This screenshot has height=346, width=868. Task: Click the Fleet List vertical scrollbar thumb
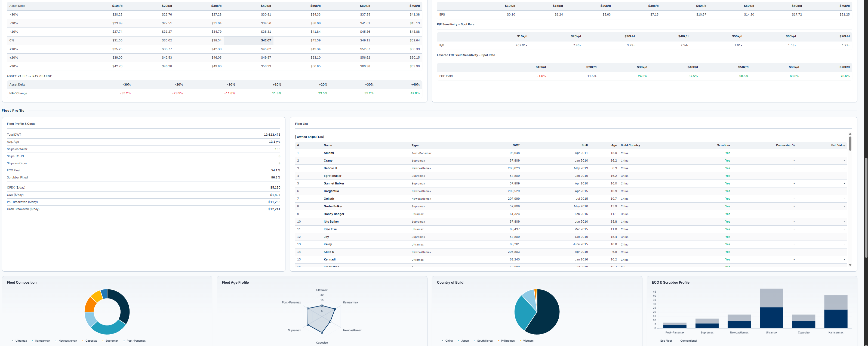[850, 143]
